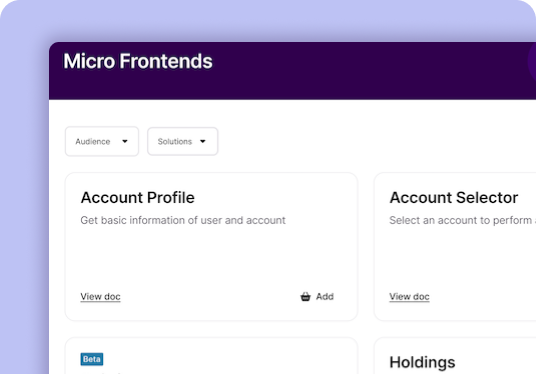Viewport: 536px width, 374px height.
Task: Open the Audience filter dropdown
Action: 102,141
